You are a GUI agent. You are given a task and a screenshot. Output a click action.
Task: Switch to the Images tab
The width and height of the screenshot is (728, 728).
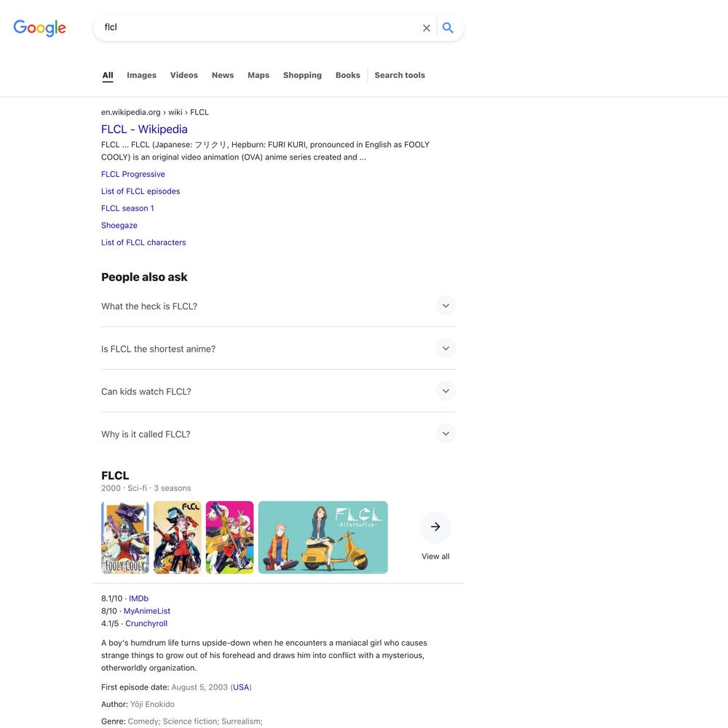coord(142,75)
